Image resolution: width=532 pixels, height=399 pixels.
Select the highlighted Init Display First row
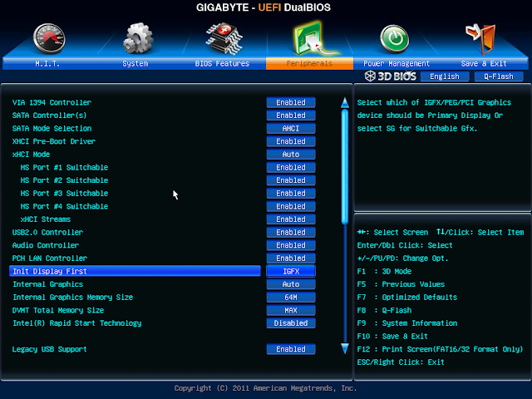click(x=135, y=271)
